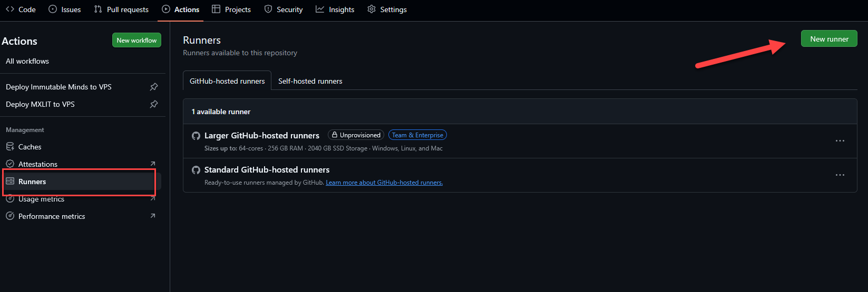Open Standard GitHub-hosted runners entry
This screenshot has height=292, width=868.
(x=267, y=169)
